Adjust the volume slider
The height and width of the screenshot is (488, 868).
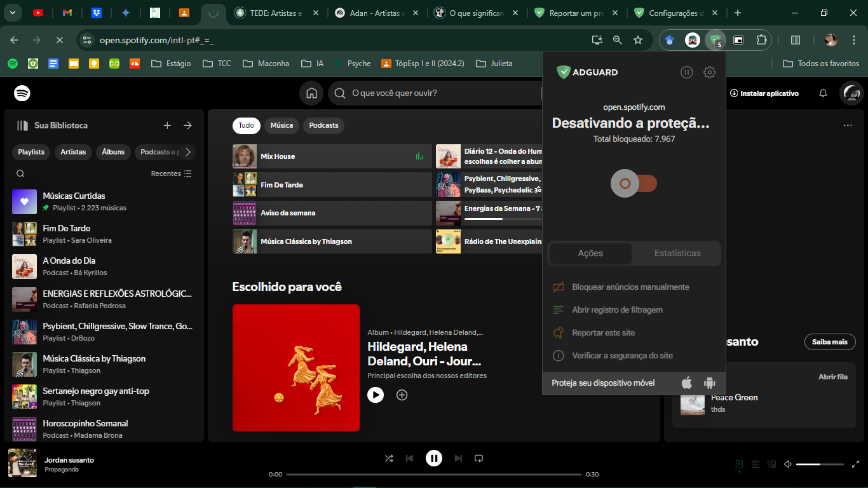tap(820, 464)
